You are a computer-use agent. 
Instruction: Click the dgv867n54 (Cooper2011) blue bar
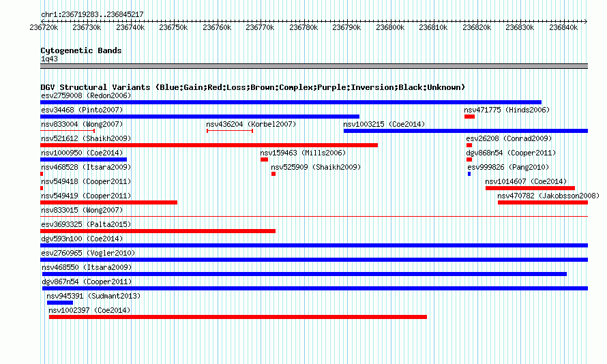click(315, 288)
